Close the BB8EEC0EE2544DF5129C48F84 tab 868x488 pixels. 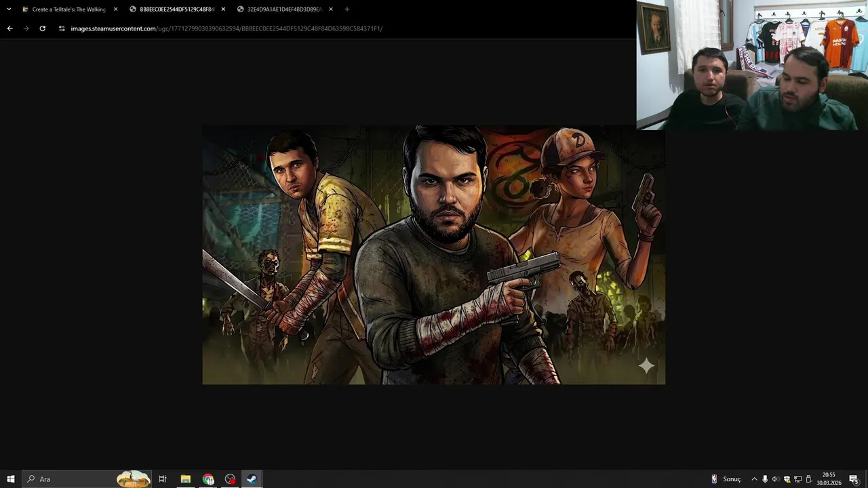(x=223, y=9)
